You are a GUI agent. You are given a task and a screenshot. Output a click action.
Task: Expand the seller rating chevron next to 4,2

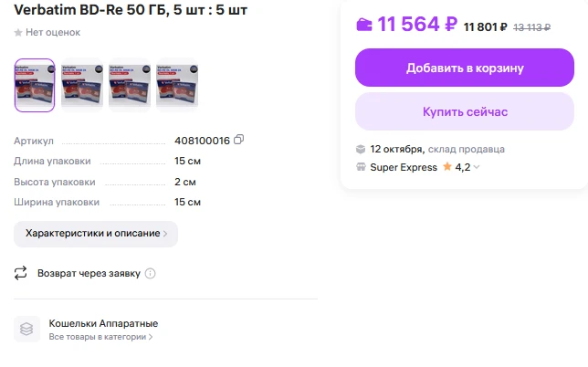[x=476, y=168]
